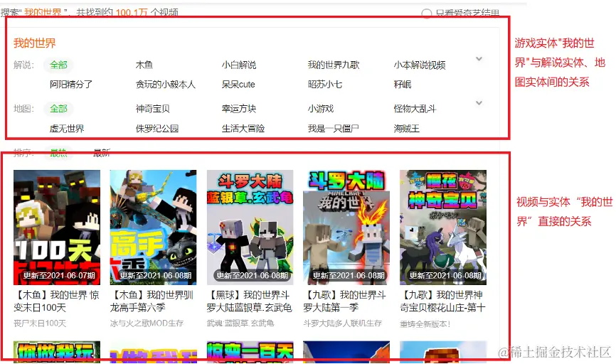Image resolution: width=616 pixels, height=364 pixels.
Task: Filter commentator by 小白解说
Action: [239, 65]
